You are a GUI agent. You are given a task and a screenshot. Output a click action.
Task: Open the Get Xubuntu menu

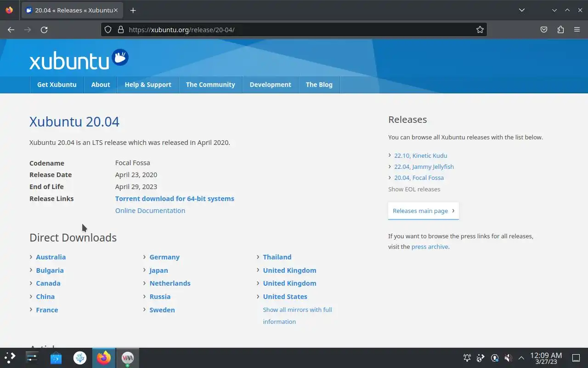[x=57, y=85]
